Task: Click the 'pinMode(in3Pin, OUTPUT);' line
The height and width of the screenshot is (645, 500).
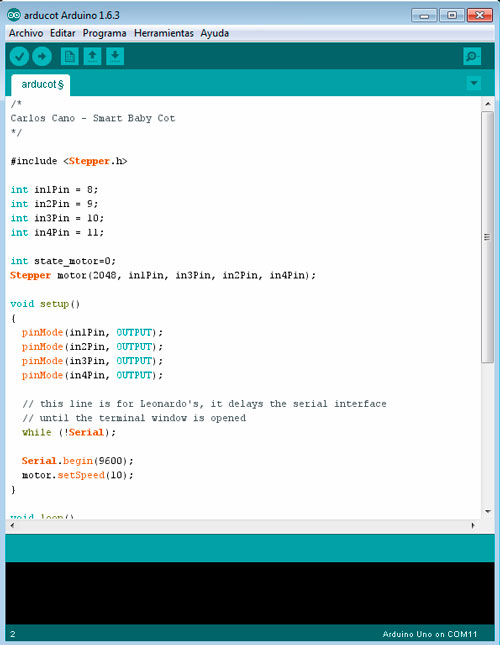Action: pos(93,361)
